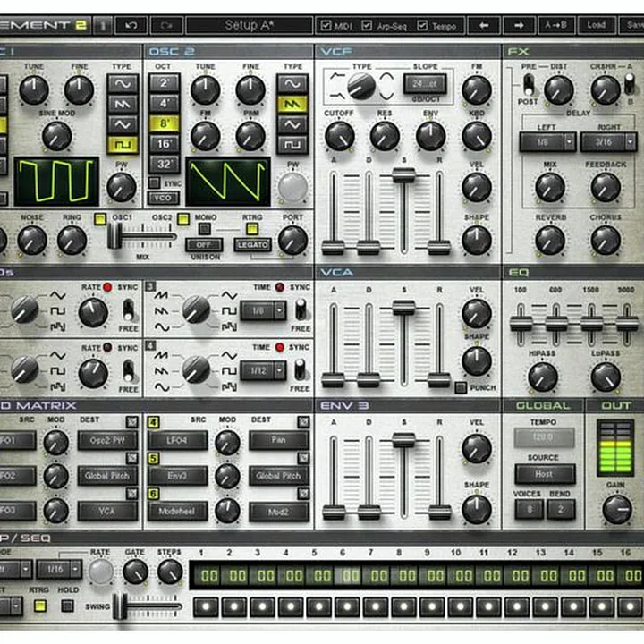Click the UNISON OFF button
This screenshot has width=644, height=644.
204,245
